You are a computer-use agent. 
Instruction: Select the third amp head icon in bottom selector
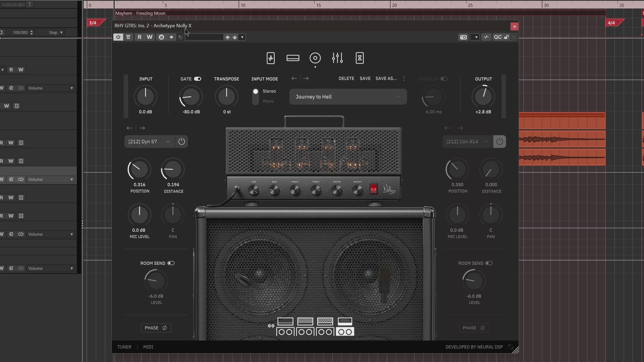coord(325,321)
